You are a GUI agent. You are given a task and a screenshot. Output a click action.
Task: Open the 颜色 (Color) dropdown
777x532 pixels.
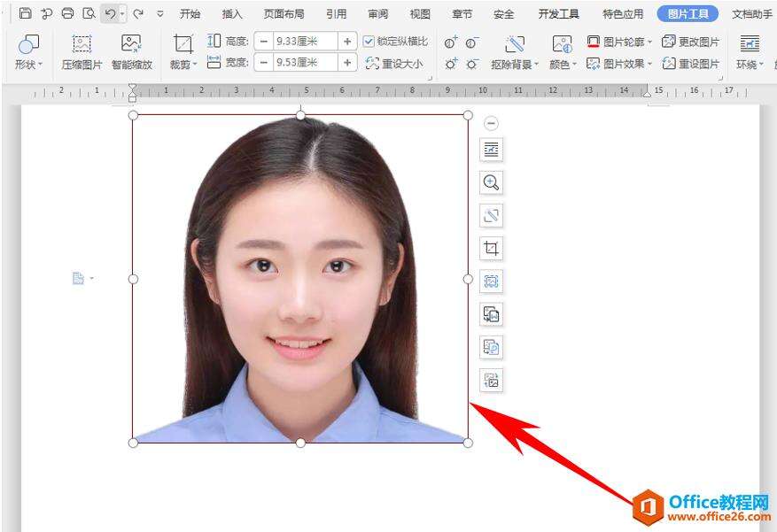point(563,52)
